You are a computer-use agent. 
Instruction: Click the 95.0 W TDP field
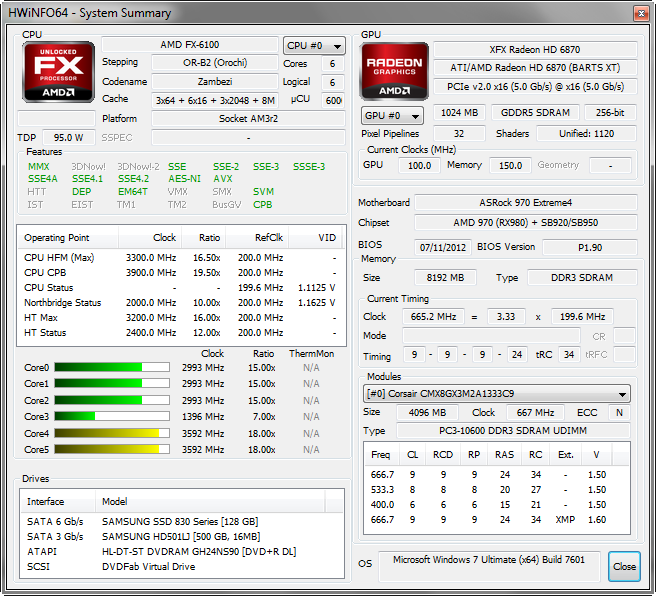[69, 138]
